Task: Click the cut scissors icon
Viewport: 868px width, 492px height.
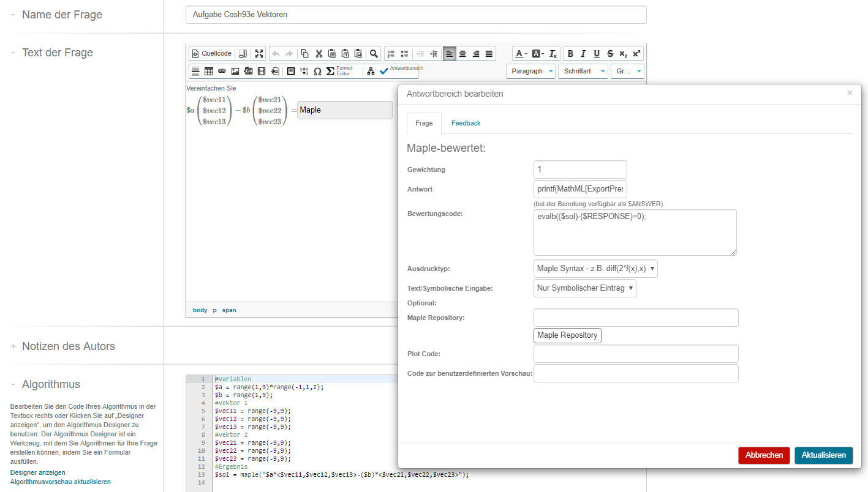Action: pos(319,54)
